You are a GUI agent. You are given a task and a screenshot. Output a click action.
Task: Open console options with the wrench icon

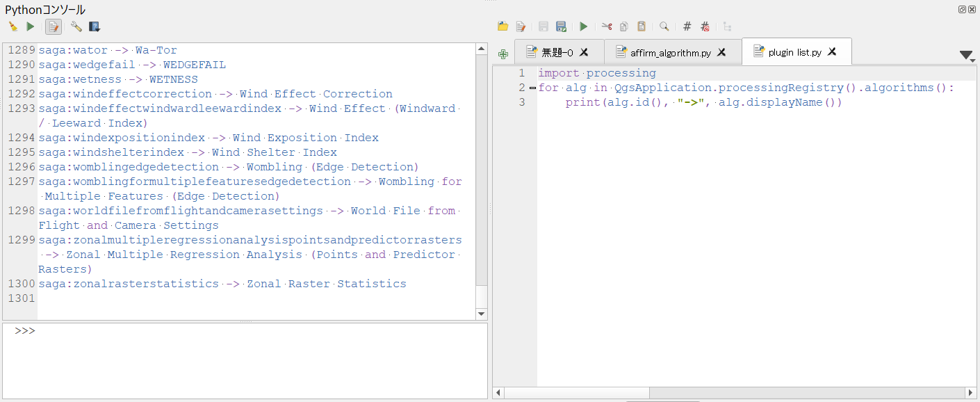(75, 26)
